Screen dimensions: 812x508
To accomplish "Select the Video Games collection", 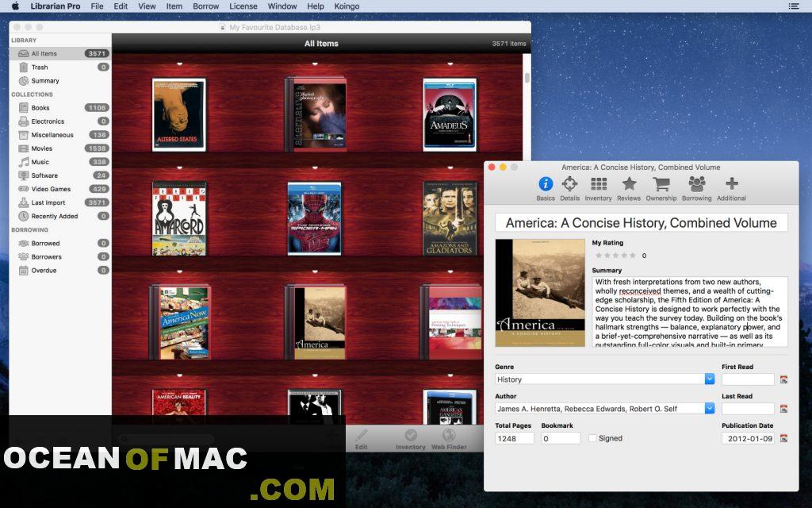I will 60,189.
